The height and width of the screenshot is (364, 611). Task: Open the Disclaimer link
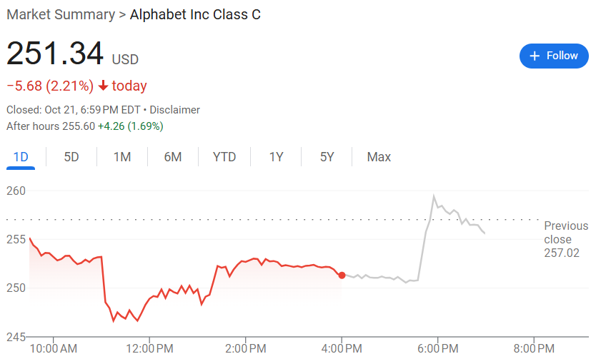(x=174, y=110)
